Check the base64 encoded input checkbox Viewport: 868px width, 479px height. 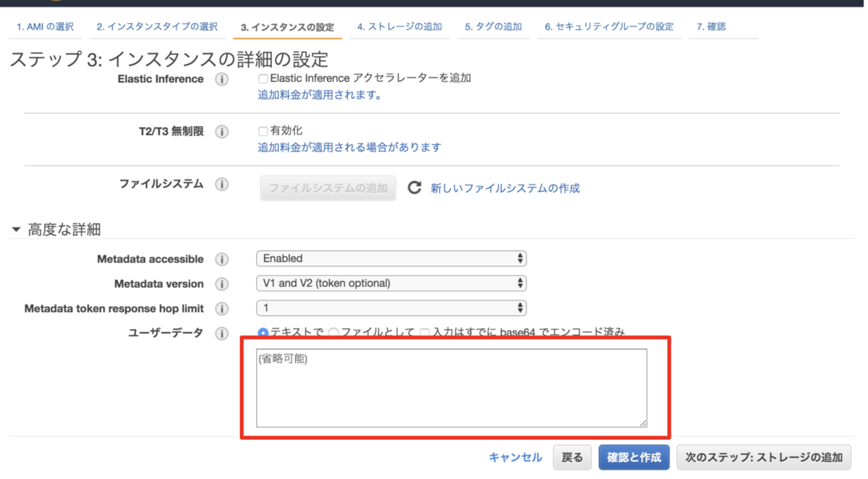pos(425,333)
